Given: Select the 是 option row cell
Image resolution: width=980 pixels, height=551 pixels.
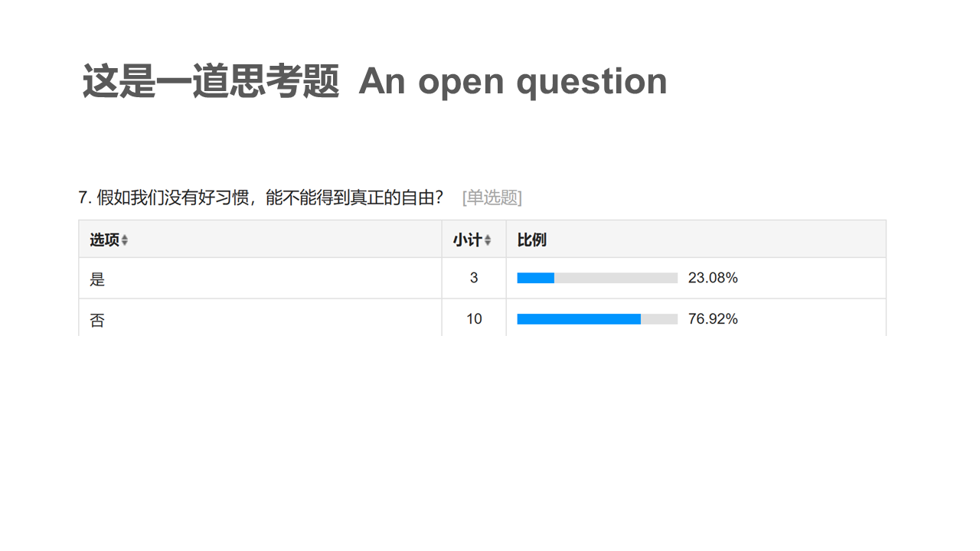Looking at the screenshot, I should [x=97, y=279].
